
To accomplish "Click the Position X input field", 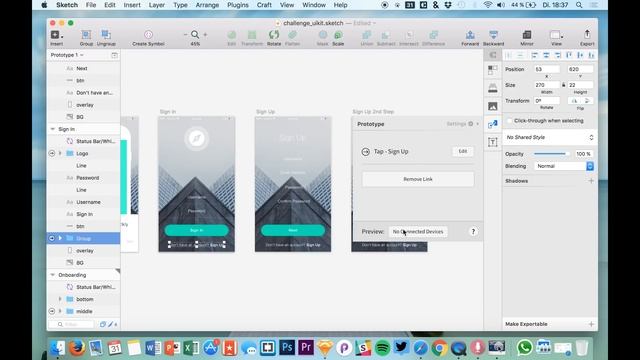I will tap(547, 69).
